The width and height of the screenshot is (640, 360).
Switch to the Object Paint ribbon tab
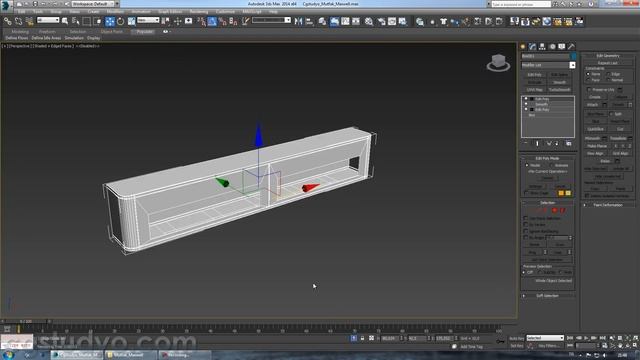coord(111,31)
